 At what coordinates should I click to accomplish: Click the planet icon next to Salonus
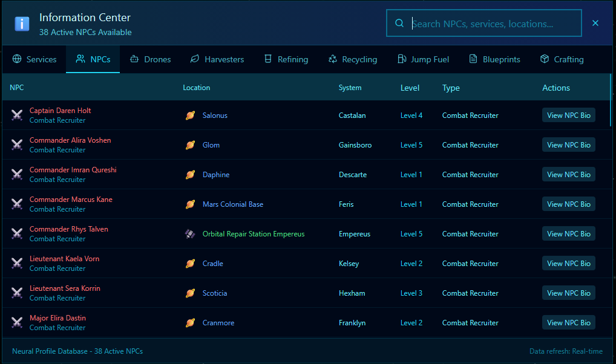coord(190,115)
